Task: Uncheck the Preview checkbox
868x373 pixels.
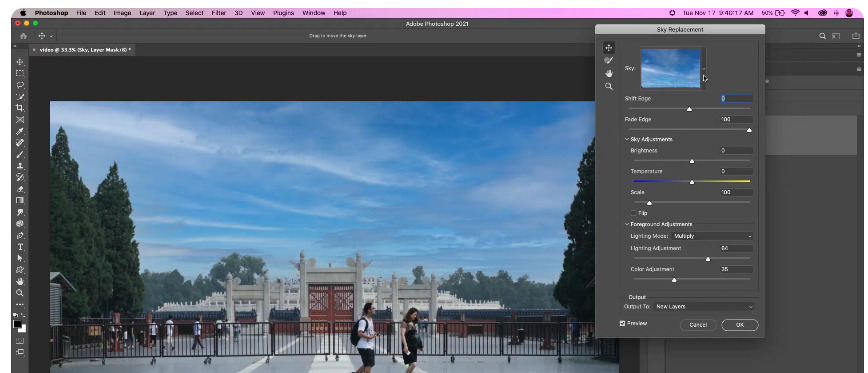Action: [x=623, y=323]
